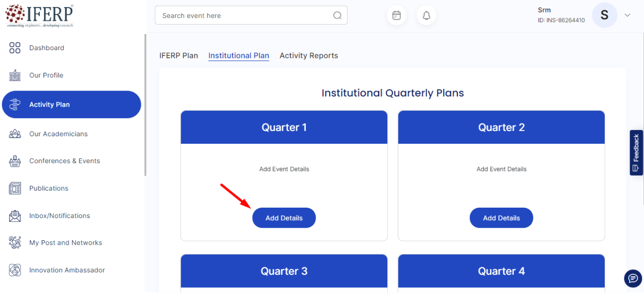The width and height of the screenshot is (644, 293).
Task: Expand the user account dropdown chevron
Action: 627,15
